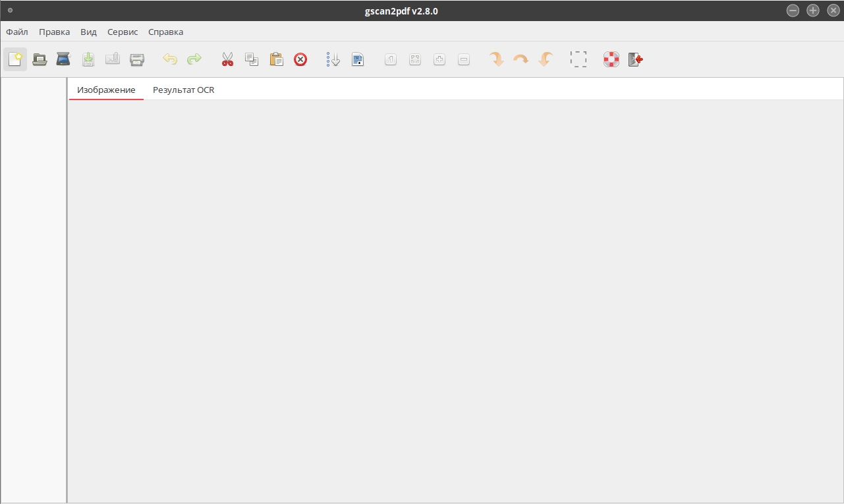Click the Rotate 180 degrees icon
This screenshot has height=504, width=844.
(x=521, y=59)
